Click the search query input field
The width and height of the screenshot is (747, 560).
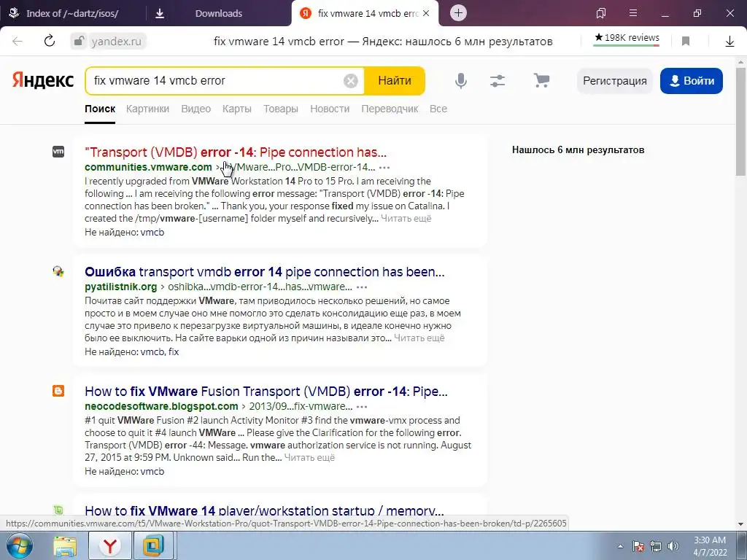[217, 80]
